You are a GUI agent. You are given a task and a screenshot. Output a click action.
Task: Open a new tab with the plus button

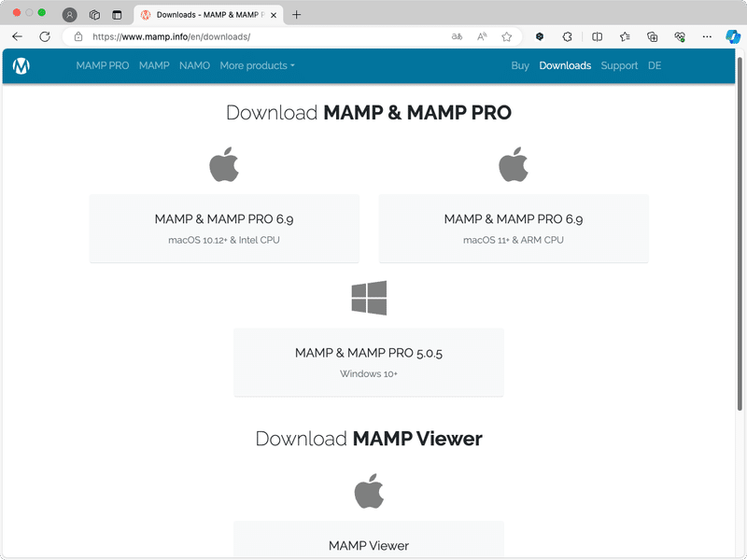[296, 15]
